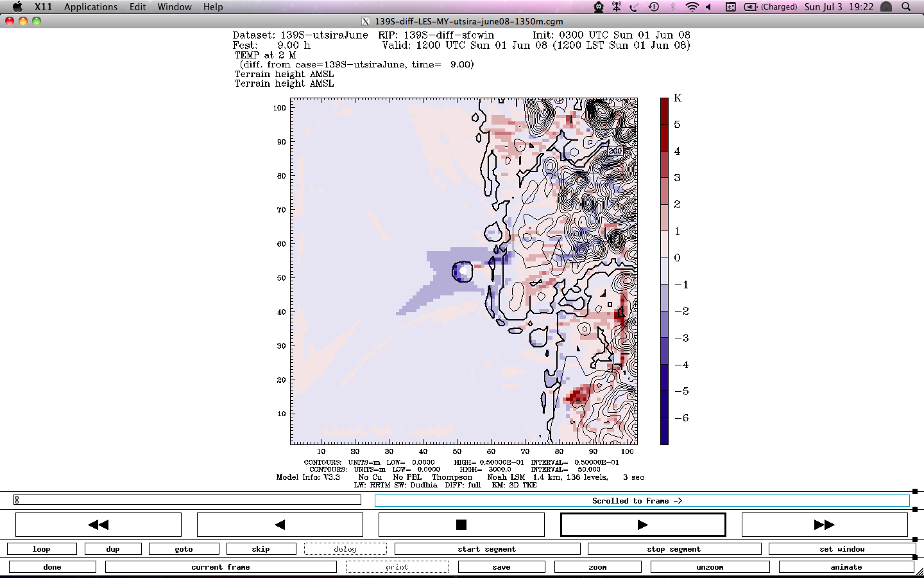The height and width of the screenshot is (578, 924).
Task: Open Spotlight search magnifier icon
Action: click(906, 6)
